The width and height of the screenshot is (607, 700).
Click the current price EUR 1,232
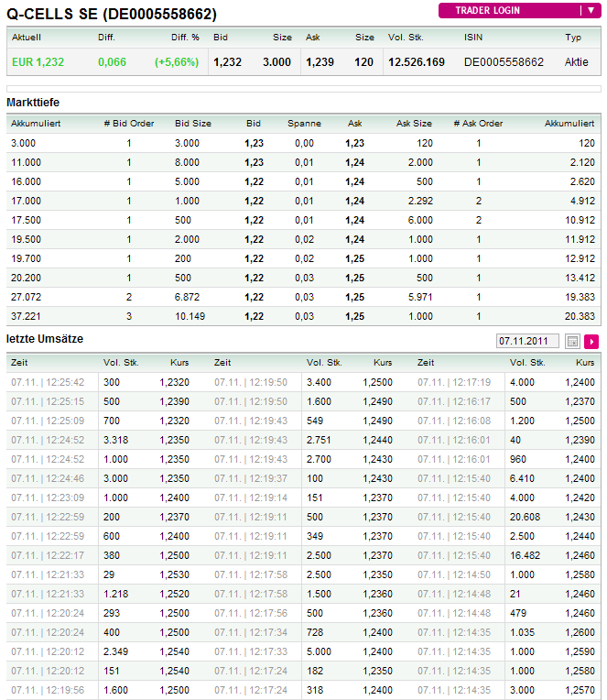click(x=38, y=62)
